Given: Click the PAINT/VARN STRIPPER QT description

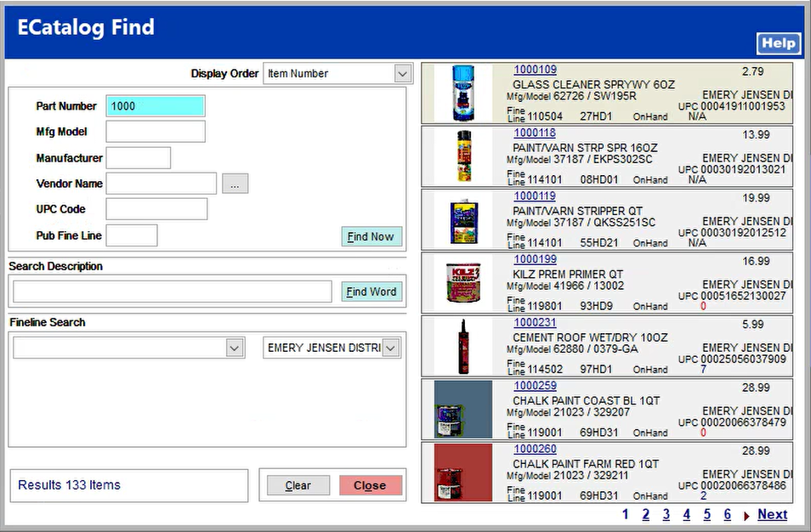Looking at the screenshot, I should (578, 211).
